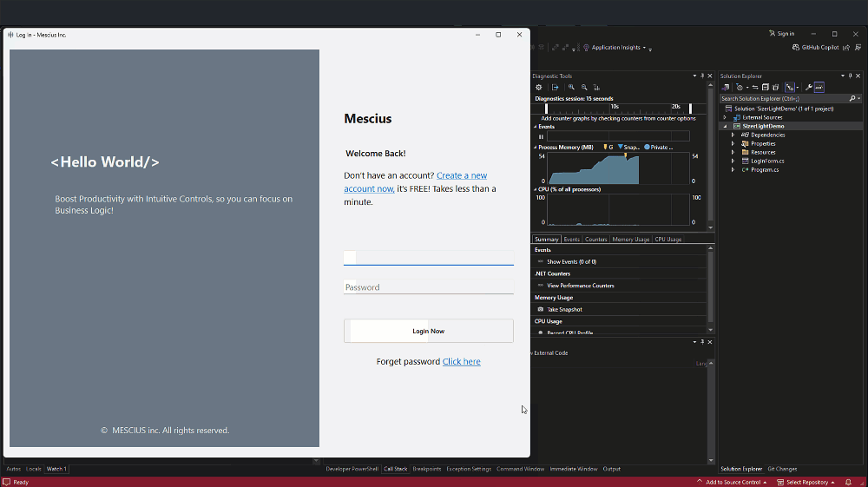The width and height of the screenshot is (868, 487).
Task: Open Diagnostic Tools settings gear
Action: coord(539,88)
